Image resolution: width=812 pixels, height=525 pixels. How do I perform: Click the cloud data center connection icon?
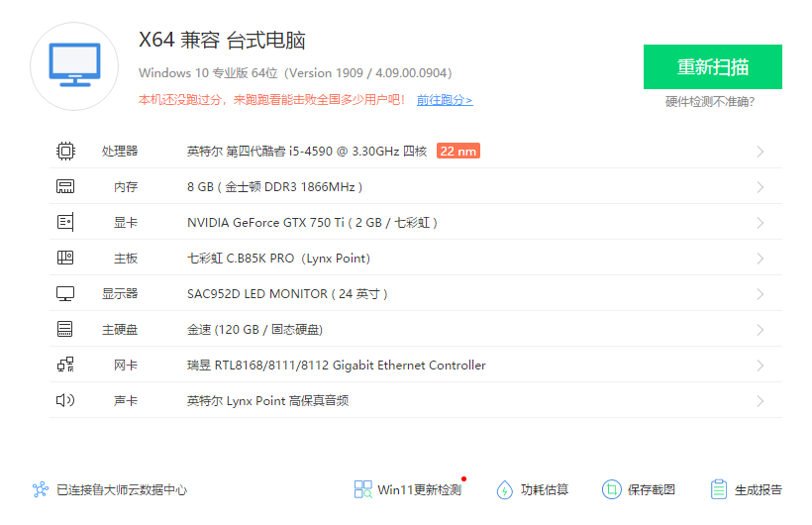tap(41, 489)
